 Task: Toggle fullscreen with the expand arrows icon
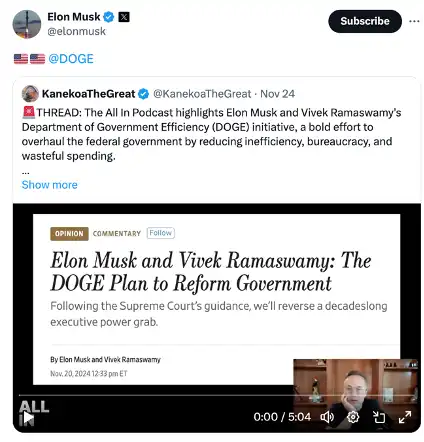[x=405, y=417]
